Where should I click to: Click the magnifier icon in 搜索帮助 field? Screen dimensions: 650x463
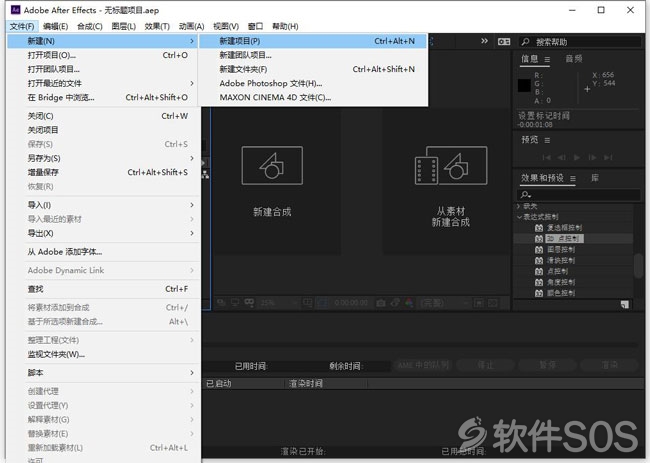525,42
